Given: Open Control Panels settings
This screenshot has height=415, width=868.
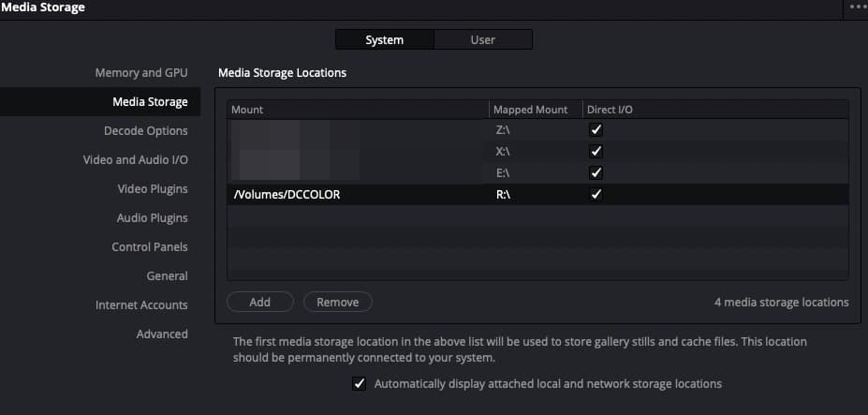Looking at the screenshot, I should point(150,247).
